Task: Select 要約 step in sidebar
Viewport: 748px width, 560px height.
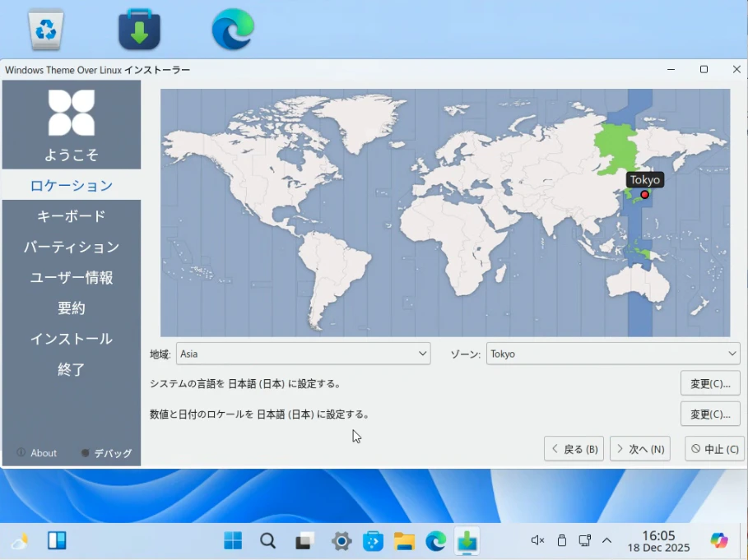Action: point(72,308)
